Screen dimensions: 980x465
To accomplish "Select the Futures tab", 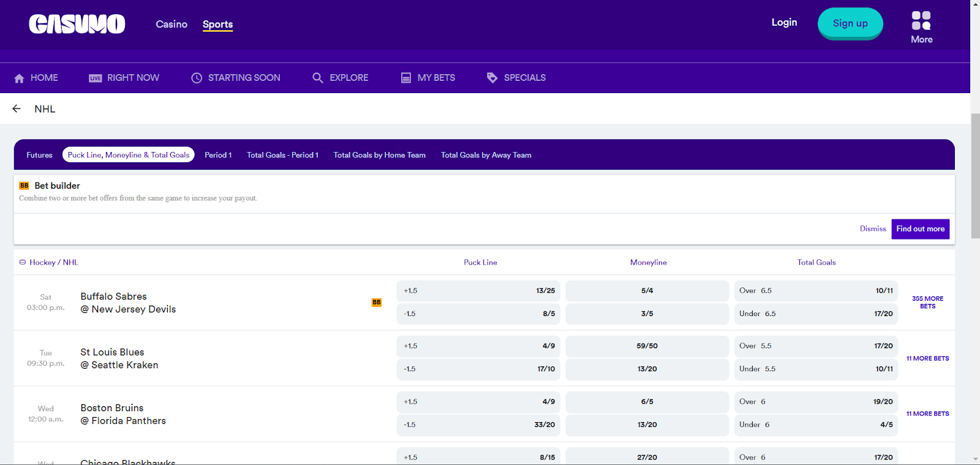I will click(x=39, y=155).
